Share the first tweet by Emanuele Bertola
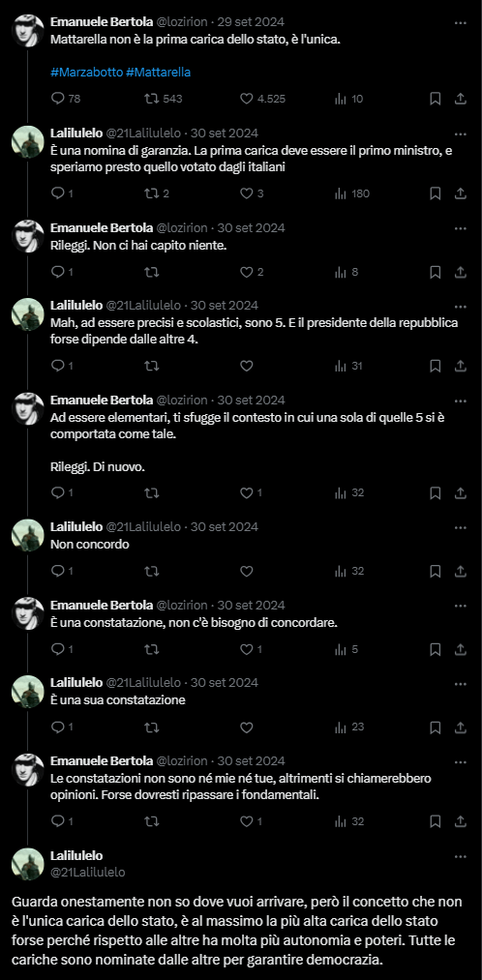 [460, 99]
